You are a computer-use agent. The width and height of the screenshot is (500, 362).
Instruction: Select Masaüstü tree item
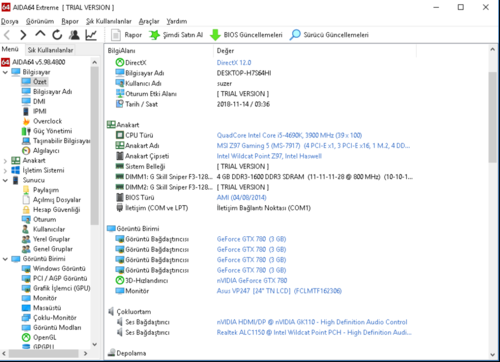[x=42, y=308]
